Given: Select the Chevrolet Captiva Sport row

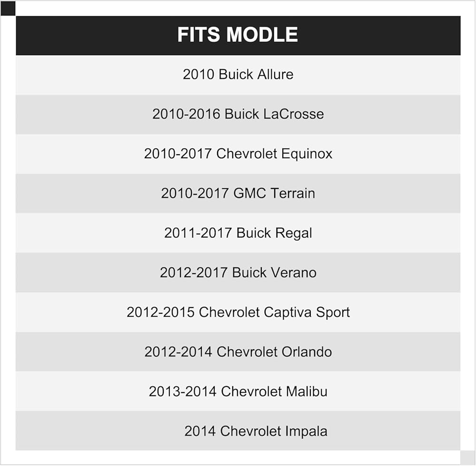Looking at the screenshot, I should point(238,312).
